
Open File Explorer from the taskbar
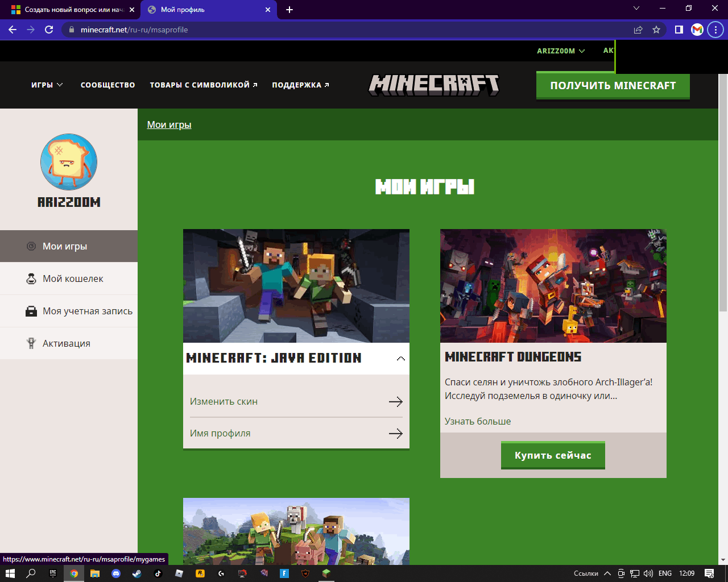95,573
